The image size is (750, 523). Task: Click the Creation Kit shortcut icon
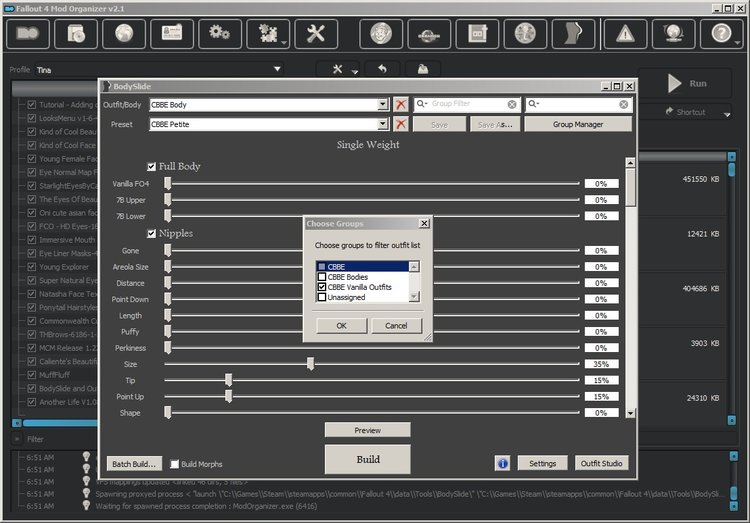[429, 34]
